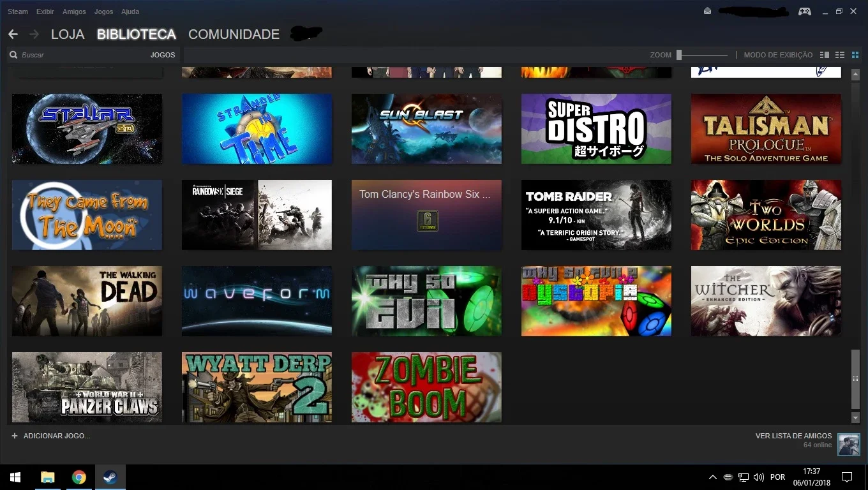Select the Sun Blast game tile
868x490 pixels.
point(426,129)
